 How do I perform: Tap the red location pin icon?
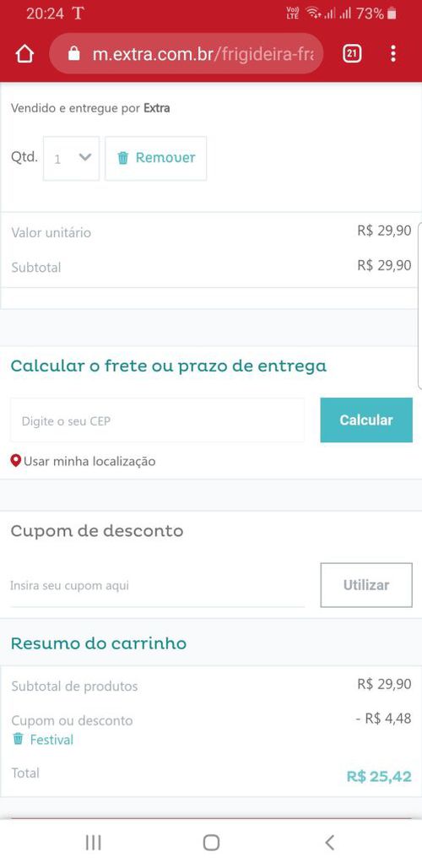[x=16, y=460]
